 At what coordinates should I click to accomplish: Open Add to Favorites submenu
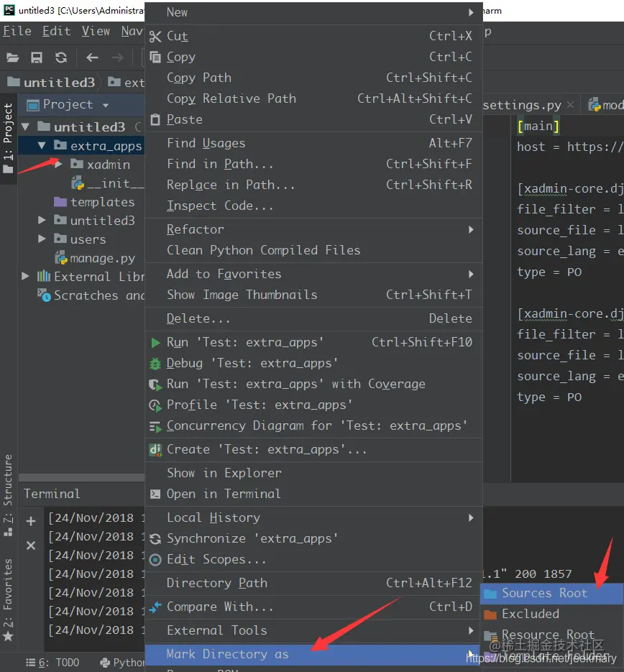click(313, 274)
